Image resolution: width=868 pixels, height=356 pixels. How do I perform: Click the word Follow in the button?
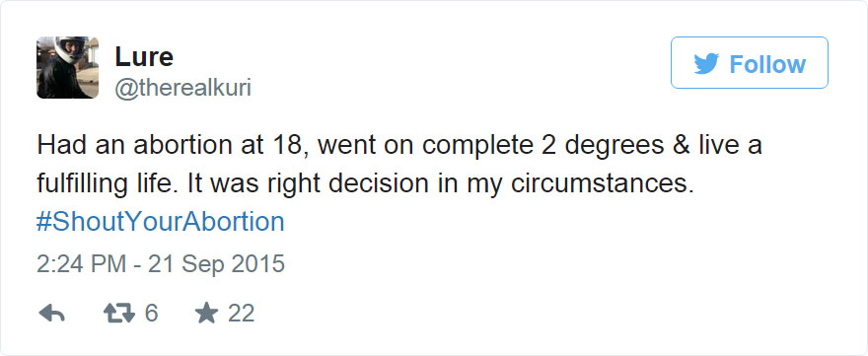[x=767, y=64]
